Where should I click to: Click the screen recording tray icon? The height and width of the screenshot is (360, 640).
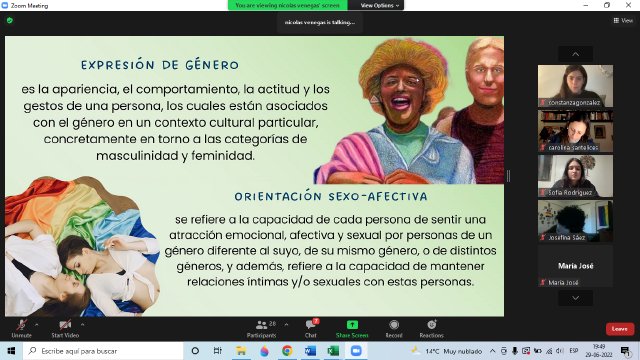pos(526,351)
